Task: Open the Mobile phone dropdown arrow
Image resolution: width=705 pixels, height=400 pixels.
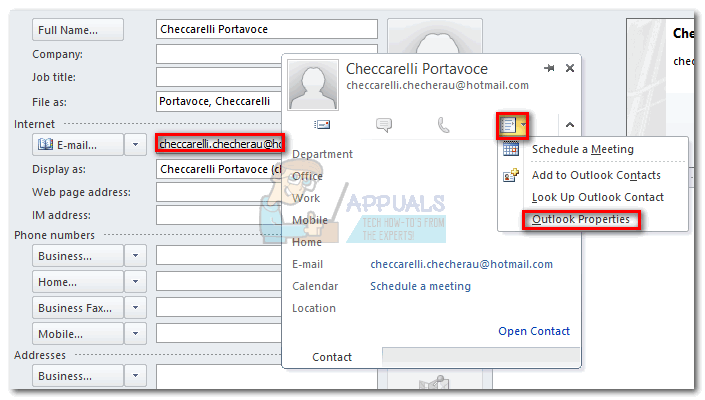Action: (135, 334)
